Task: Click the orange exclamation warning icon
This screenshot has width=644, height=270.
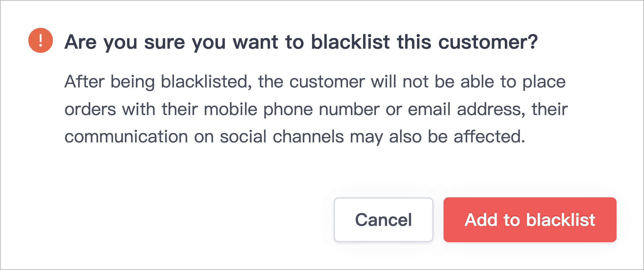Action: (40, 40)
